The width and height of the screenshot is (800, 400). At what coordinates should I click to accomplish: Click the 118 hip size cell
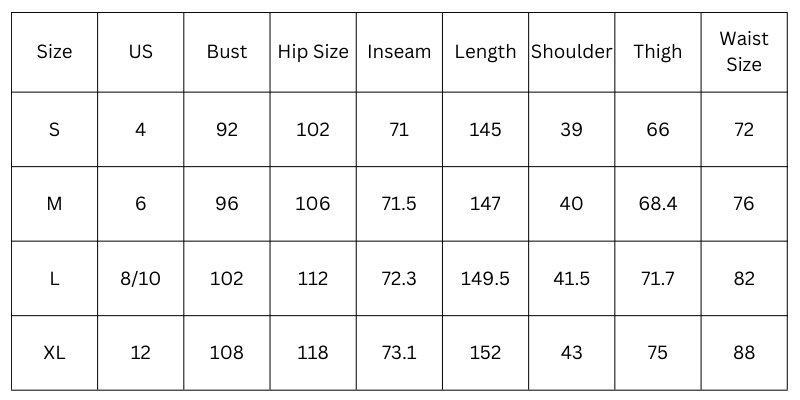pyautogui.click(x=313, y=353)
